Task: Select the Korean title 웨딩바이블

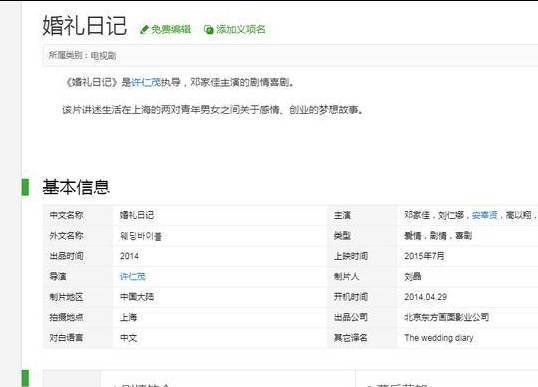Action: pos(141,236)
